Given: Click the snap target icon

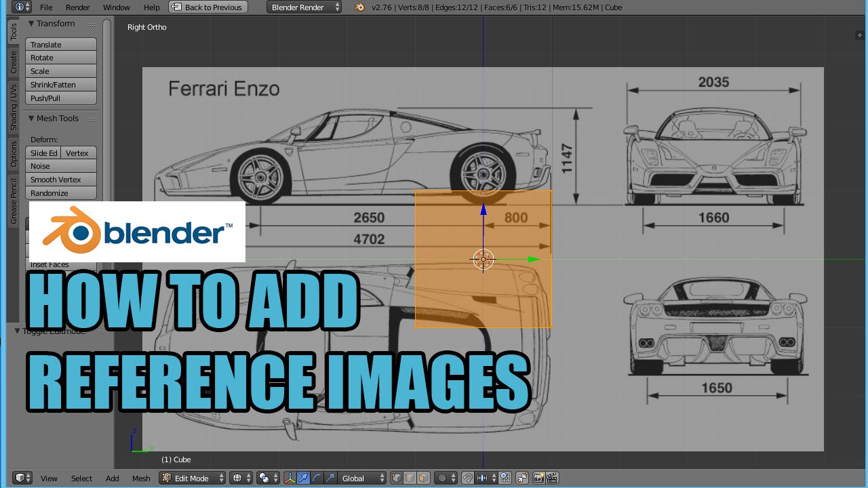Looking at the screenshot, I should [x=505, y=478].
